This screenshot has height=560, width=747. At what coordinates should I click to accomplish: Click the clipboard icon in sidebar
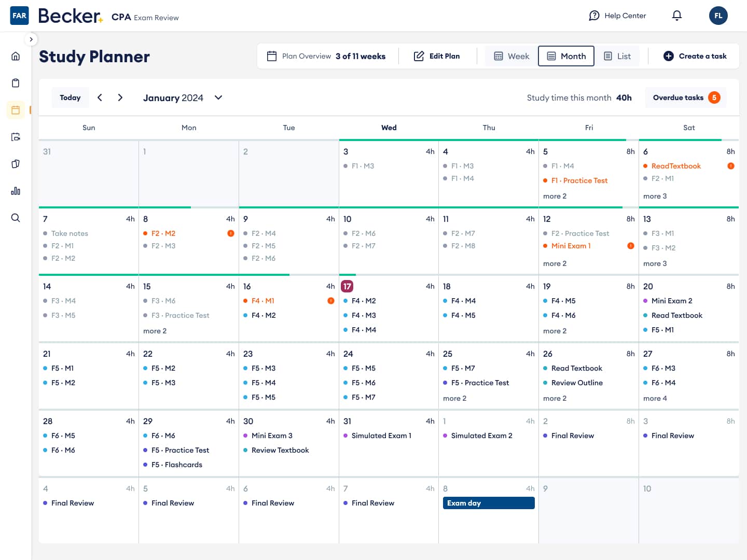click(16, 83)
